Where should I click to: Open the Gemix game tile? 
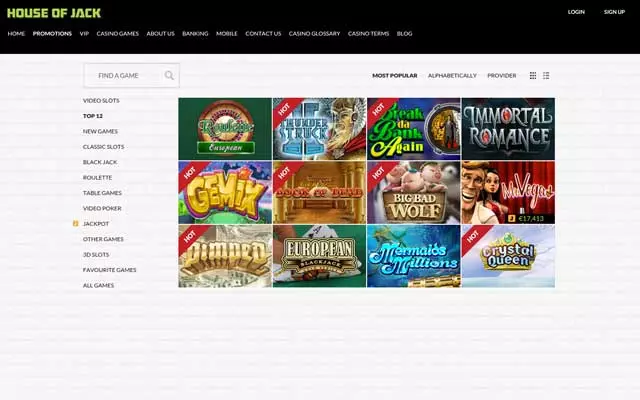tap(225, 192)
